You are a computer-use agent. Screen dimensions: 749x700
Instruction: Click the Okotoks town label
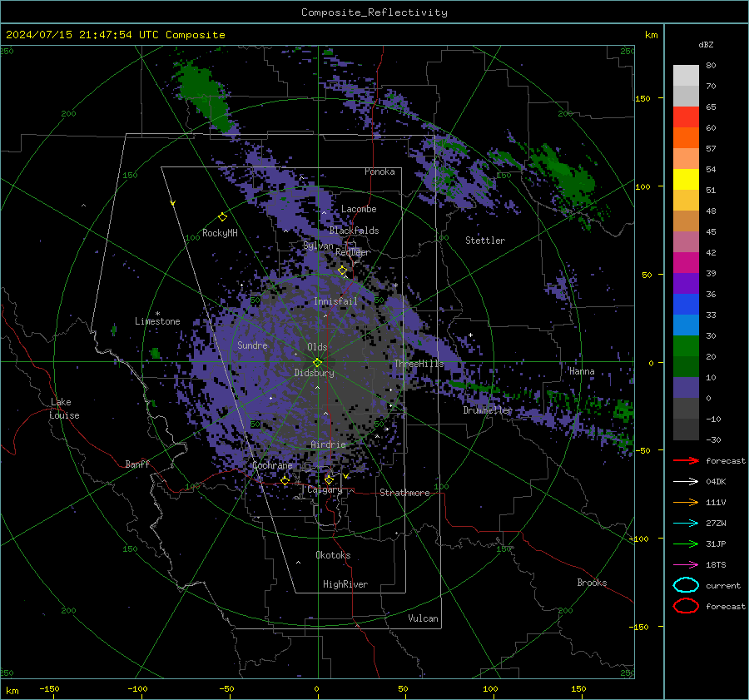pyautogui.click(x=333, y=555)
